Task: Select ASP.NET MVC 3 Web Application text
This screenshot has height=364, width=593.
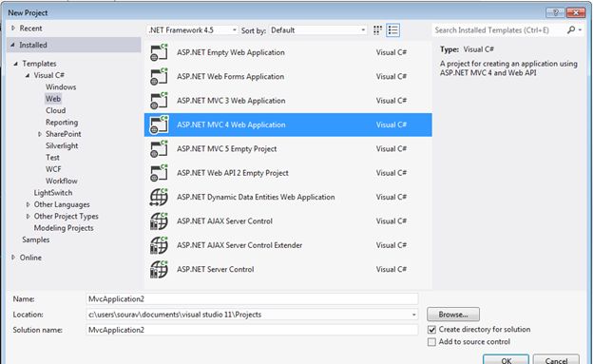Action: click(231, 101)
